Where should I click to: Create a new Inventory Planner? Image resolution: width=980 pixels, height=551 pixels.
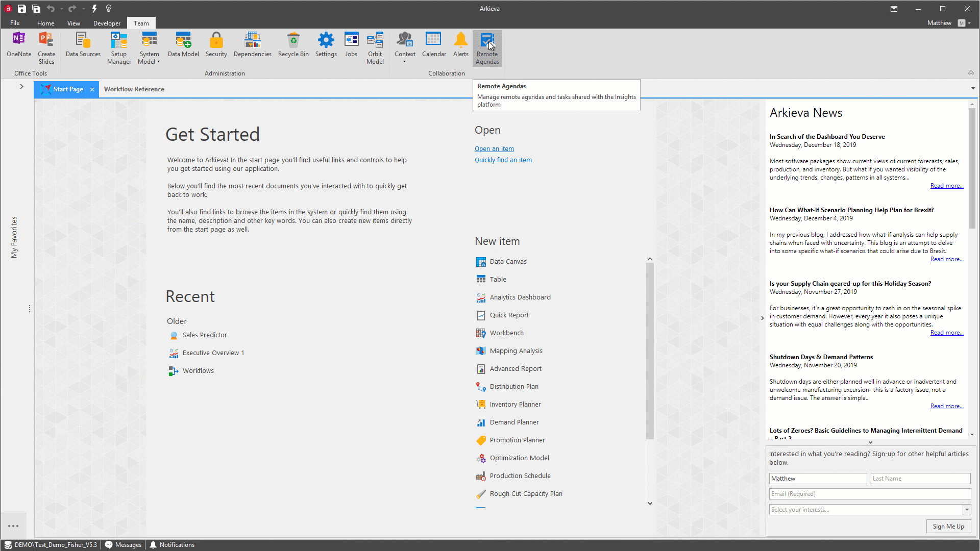coord(508,405)
